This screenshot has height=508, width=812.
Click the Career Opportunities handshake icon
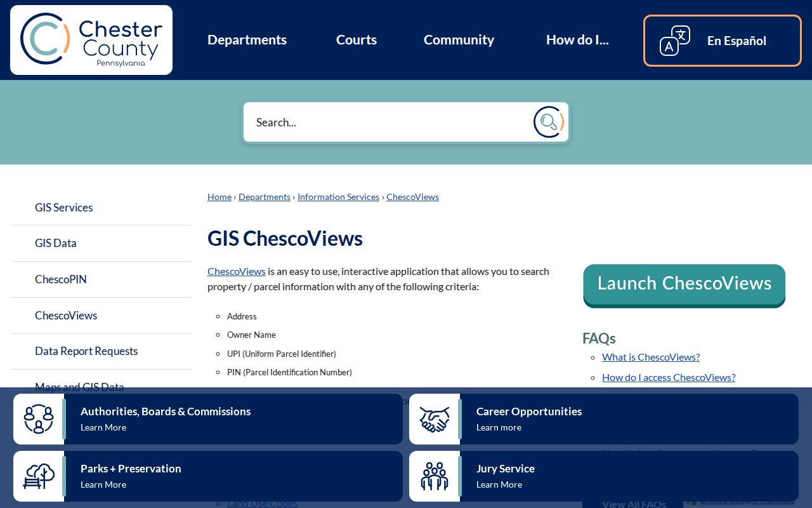(435, 419)
